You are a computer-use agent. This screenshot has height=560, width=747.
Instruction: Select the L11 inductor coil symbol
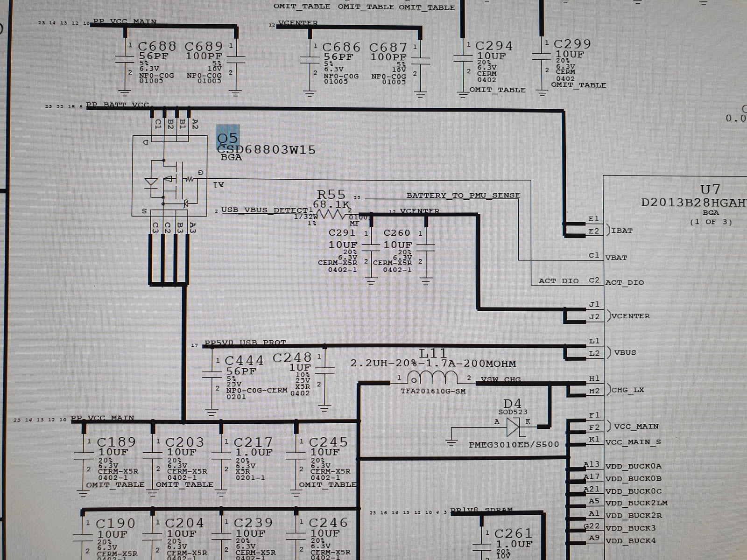432,377
